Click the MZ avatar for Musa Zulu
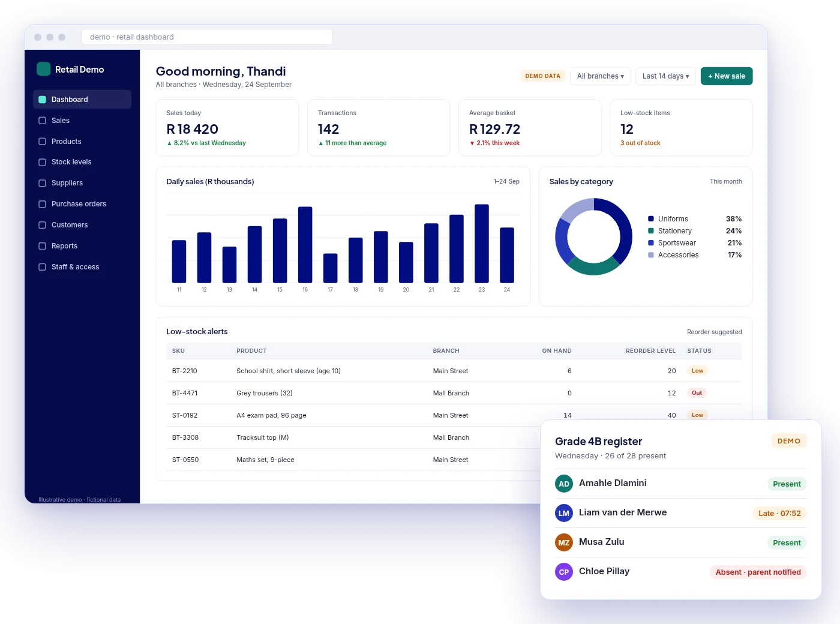 [564, 542]
